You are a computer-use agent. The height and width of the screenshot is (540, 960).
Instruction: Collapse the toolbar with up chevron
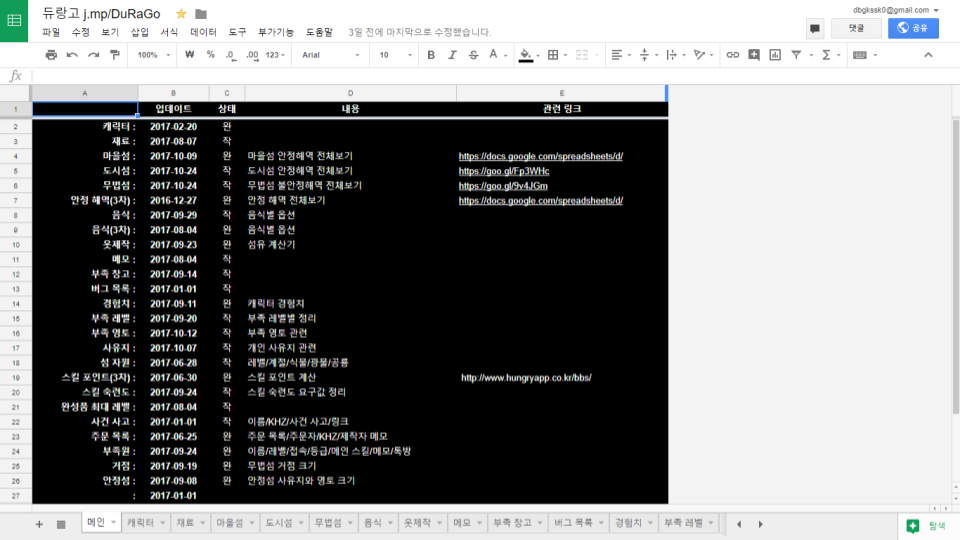[928, 55]
